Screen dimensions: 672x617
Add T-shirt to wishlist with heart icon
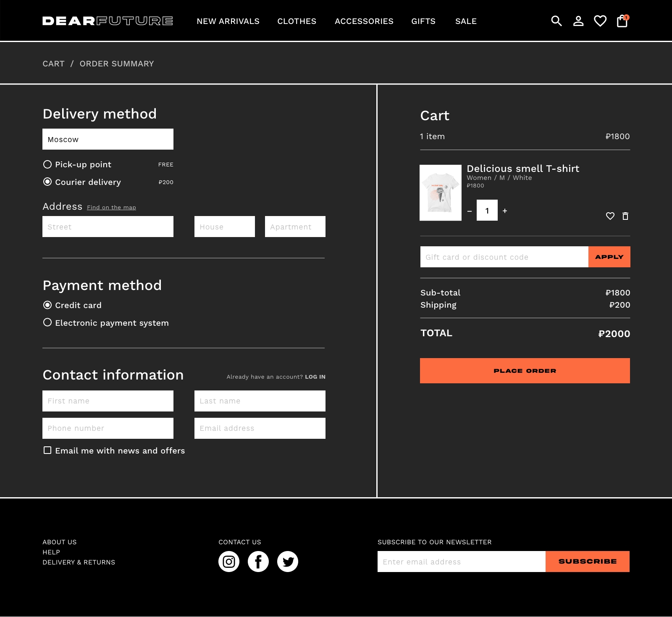(610, 216)
